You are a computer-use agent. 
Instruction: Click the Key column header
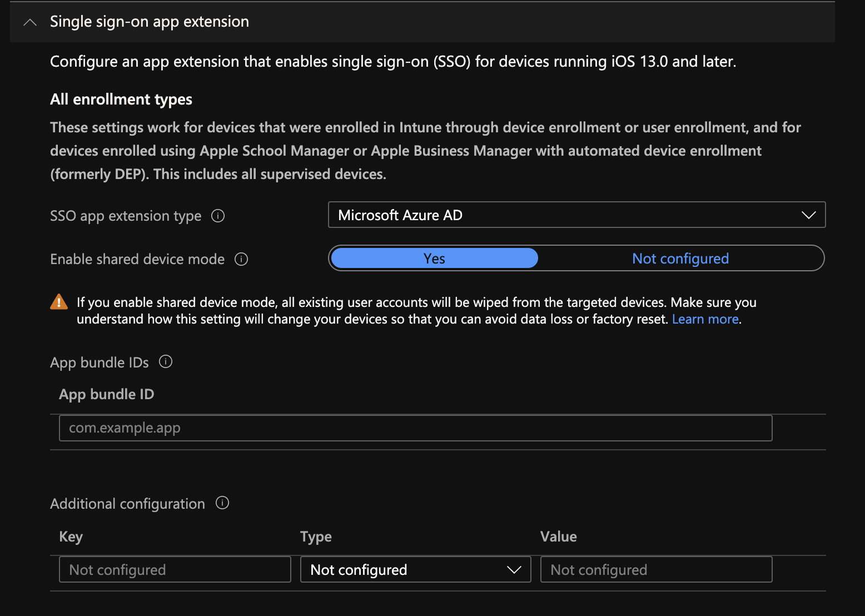coord(71,536)
